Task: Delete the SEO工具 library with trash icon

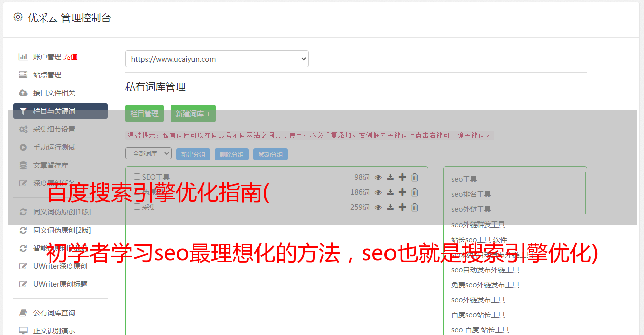Action: pyautogui.click(x=415, y=177)
